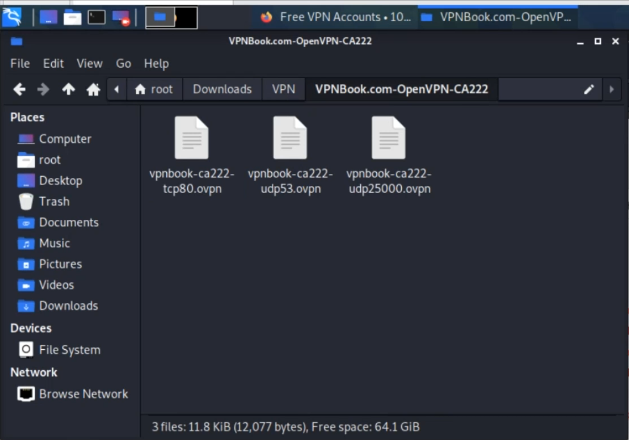This screenshot has width=629, height=440.
Task: Go back to the previous folder
Action: coord(19,89)
